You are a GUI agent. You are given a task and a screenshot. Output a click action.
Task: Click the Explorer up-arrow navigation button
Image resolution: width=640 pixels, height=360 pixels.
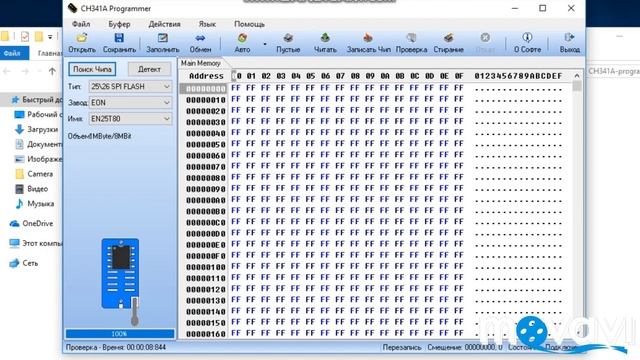[x=52, y=71]
